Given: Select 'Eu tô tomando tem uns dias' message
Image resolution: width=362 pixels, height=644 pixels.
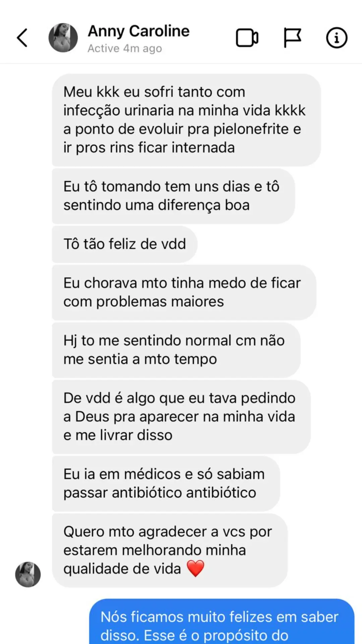Looking at the screenshot, I should [x=173, y=196].
